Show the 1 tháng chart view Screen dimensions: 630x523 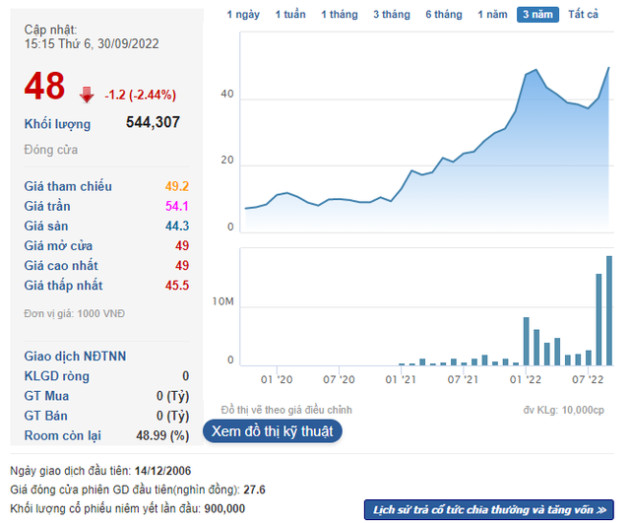coord(341,15)
